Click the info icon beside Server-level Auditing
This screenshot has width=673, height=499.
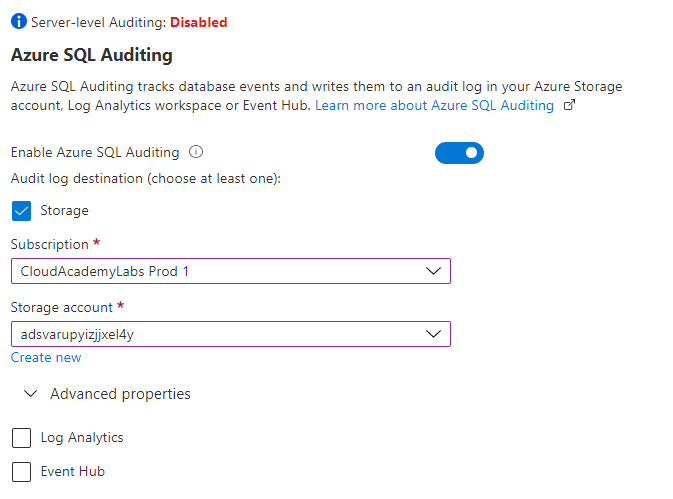(18, 21)
